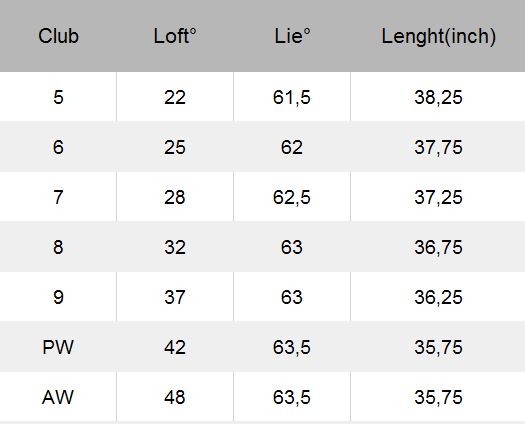The height and width of the screenshot is (424, 525).
Task: Click the Lenght(inch) column header
Action: 438,37
